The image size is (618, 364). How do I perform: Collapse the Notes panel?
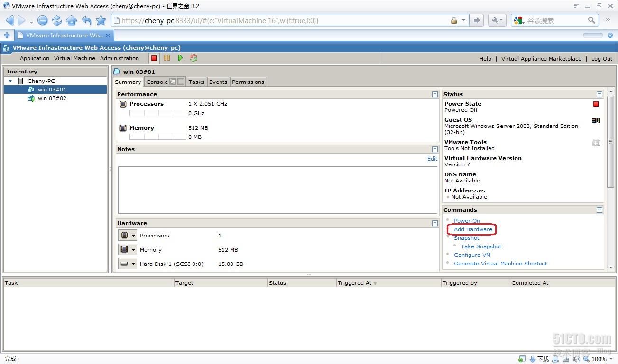[435, 149]
